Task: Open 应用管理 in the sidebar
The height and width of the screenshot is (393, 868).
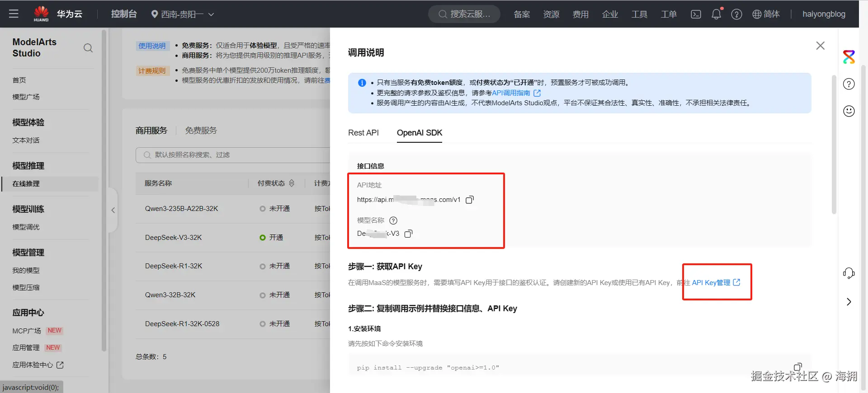Action: coord(26,347)
